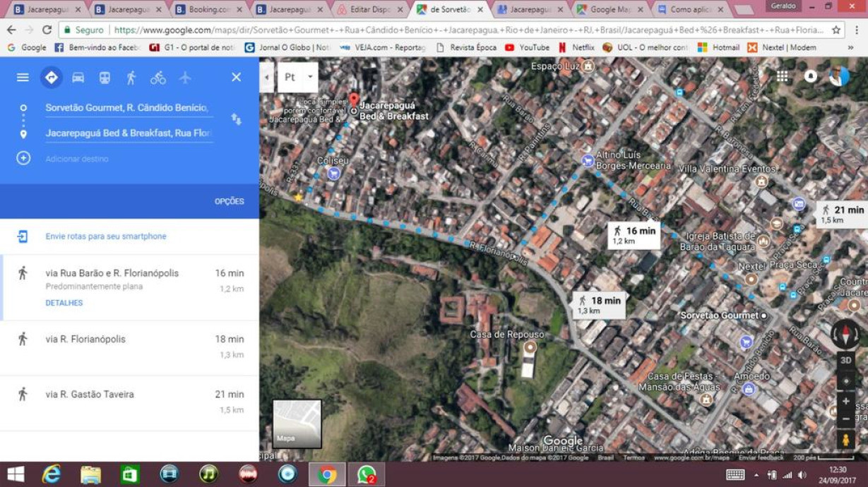Zoom out with the minus button
Image resolution: width=868 pixels, height=487 pixels.
pos(845,419)
